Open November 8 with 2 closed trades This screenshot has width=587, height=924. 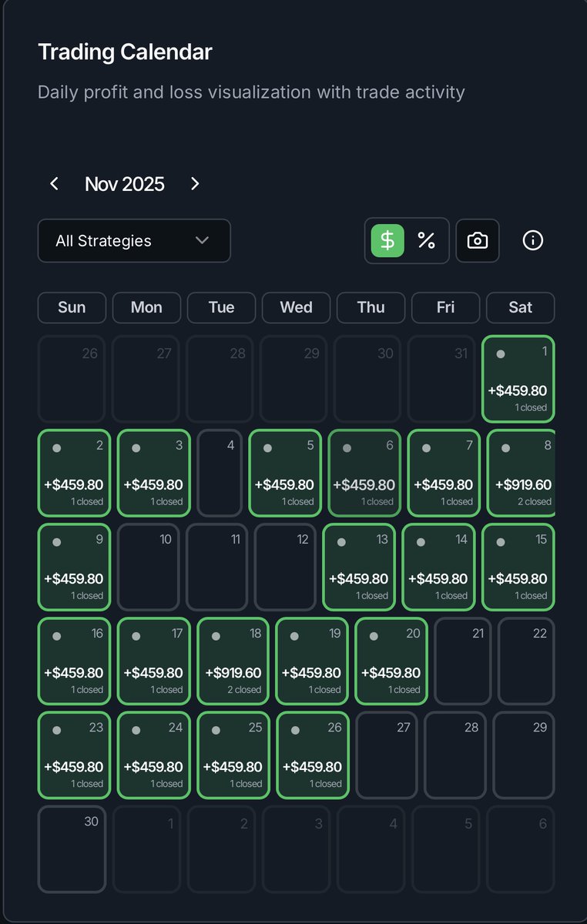[x=522, y=473]
